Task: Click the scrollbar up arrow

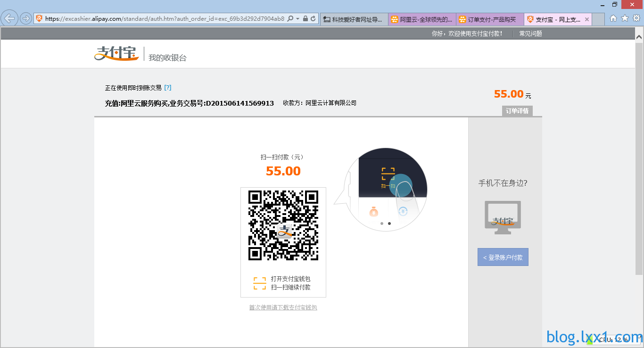Action: pos(639,36)
